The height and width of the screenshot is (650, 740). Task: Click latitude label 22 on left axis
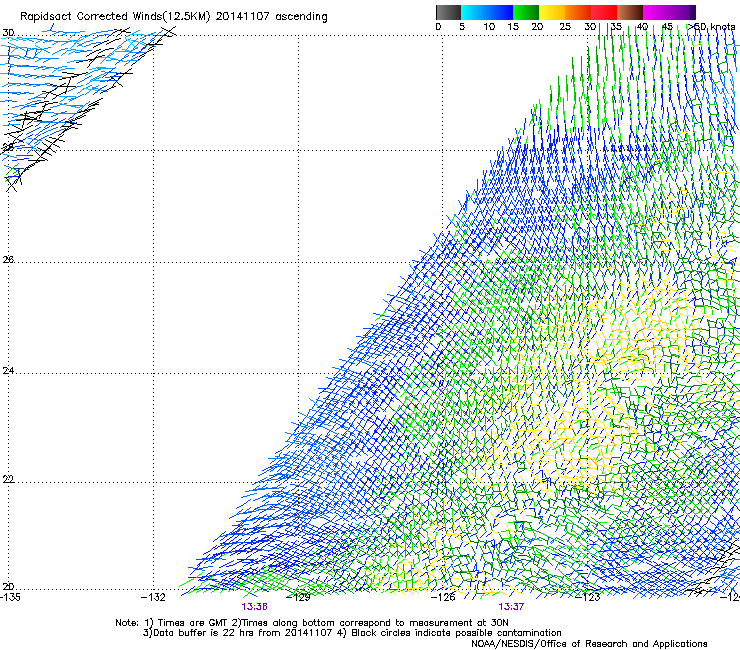pos(8,479)
